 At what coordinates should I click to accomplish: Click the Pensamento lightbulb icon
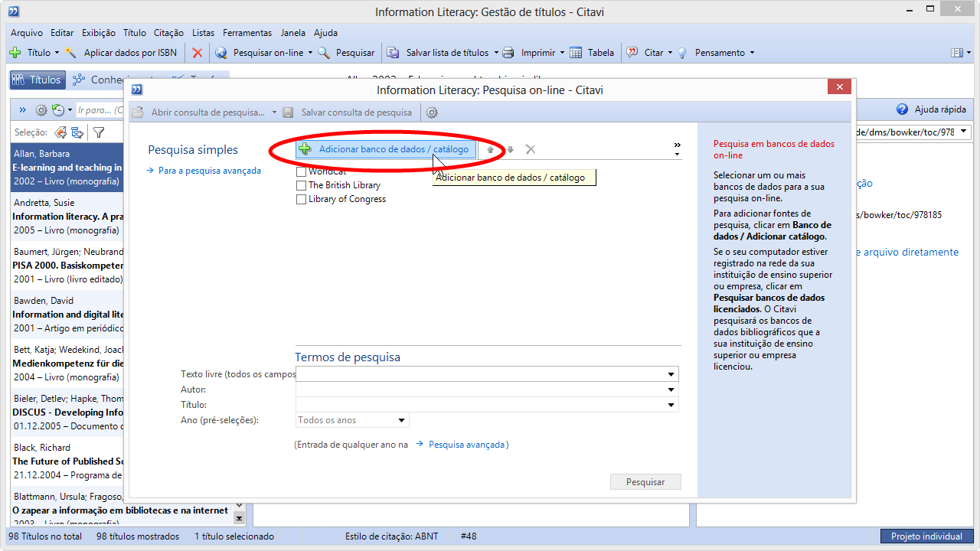[682, 53]
